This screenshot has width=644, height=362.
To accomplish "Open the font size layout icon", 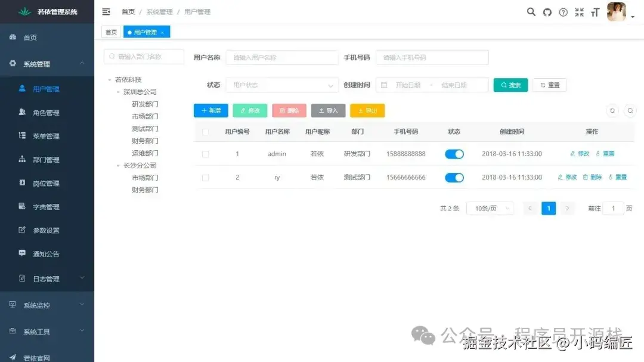I will [x=595, y=13].
